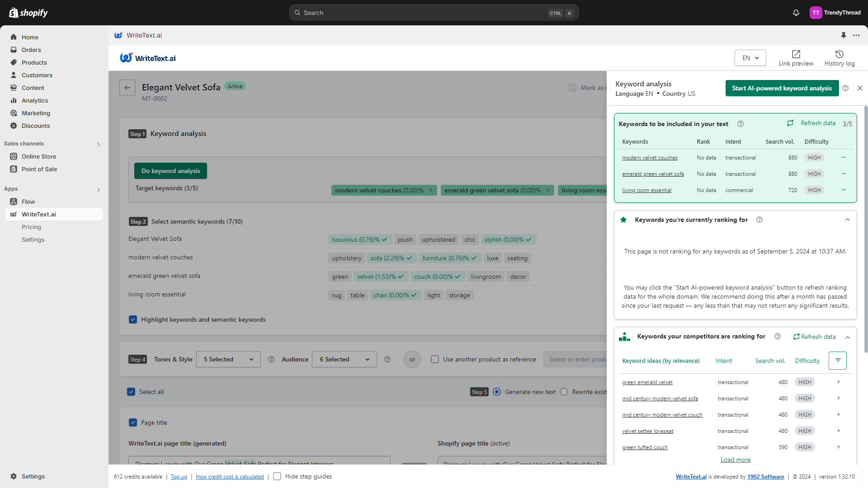The height and width of the screenshot is (488, 868).
Task: Add velvet settee loveseat keyword
Action: point(839,431)
